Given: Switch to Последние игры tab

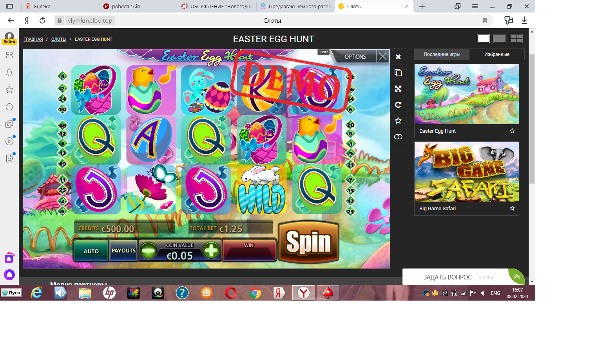Looking at the screenshot, I should tap(442, 54).
